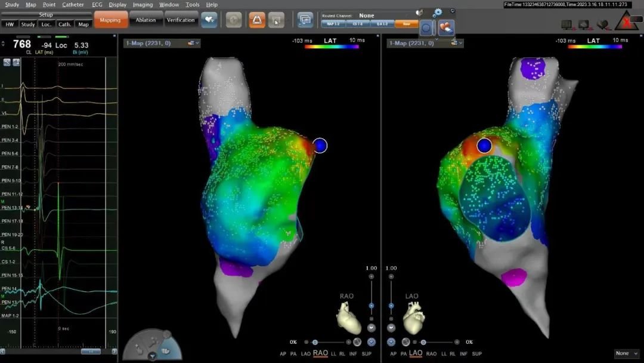The height and width of the screenshot is (363, 644).
Task: Click the blue circle icon under gear
Action: (x=426, y=27)
